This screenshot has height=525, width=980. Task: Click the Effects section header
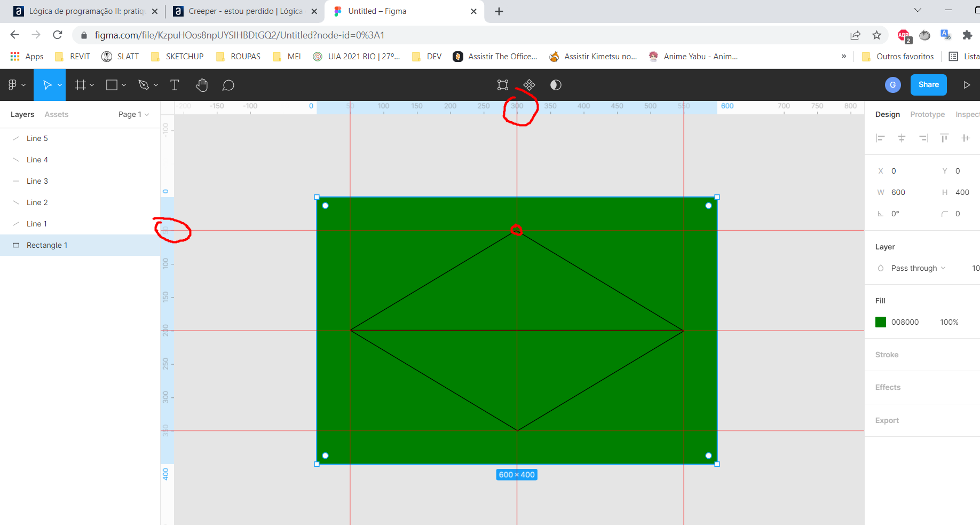888,387
